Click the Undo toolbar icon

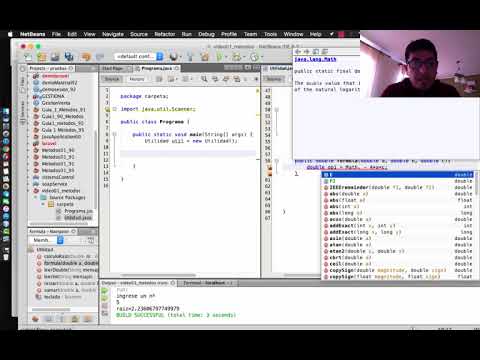(86, 57)
